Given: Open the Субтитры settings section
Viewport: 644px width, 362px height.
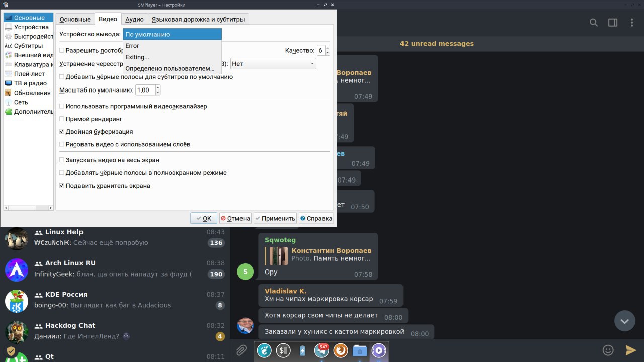Looking at the screenshot, I should (x=29, y=46).
